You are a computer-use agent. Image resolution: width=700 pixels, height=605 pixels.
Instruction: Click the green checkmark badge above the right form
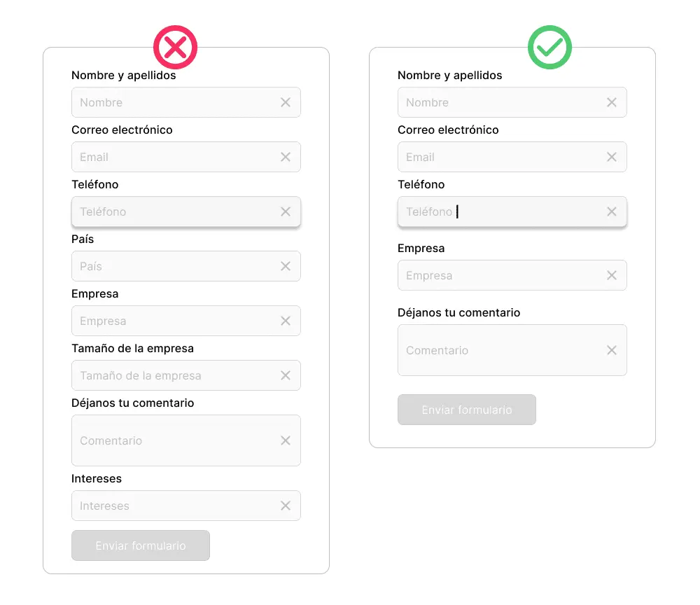pyautogui.click(x=549, y=47)
